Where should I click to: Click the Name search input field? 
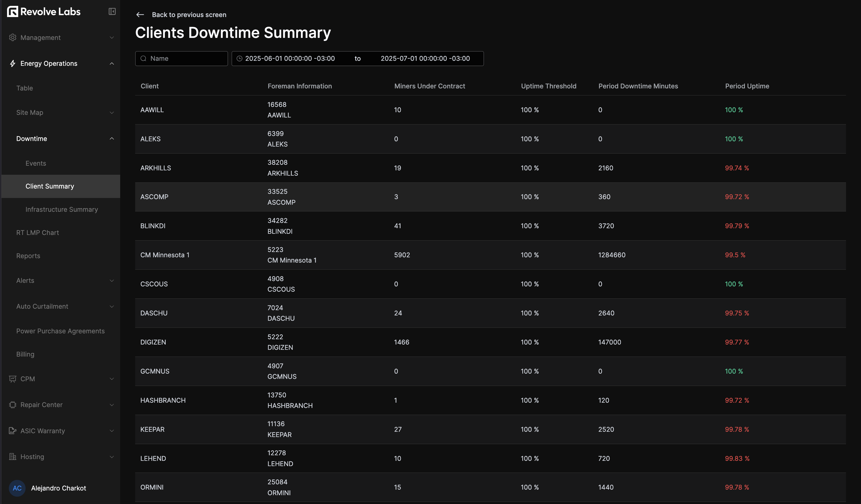181,58
